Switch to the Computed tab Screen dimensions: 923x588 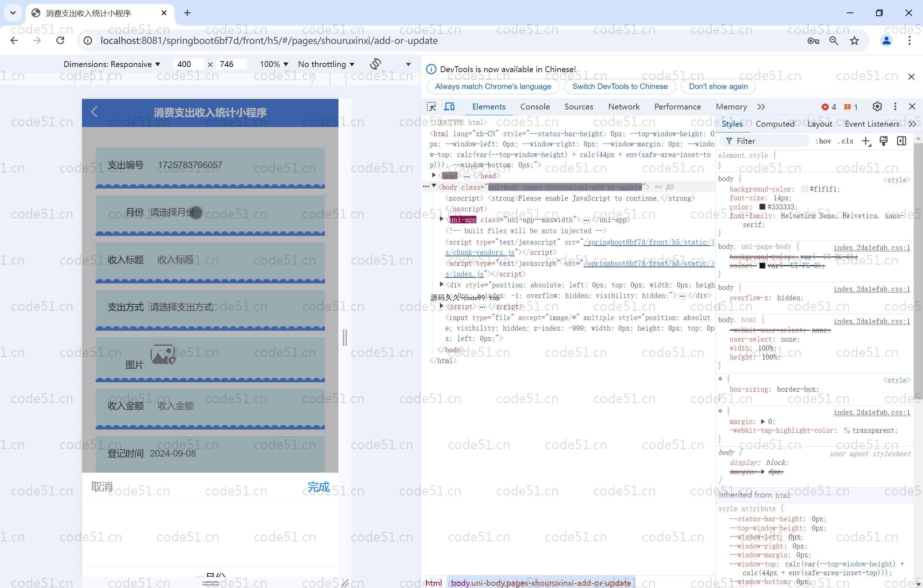click(x=775, y=124)
